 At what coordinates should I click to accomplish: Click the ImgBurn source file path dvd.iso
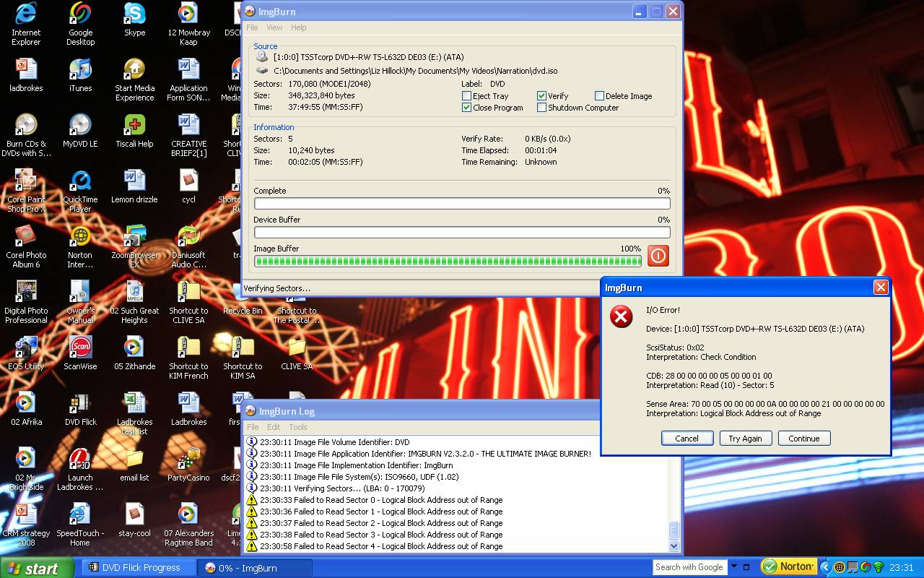[x=415, y=71]
